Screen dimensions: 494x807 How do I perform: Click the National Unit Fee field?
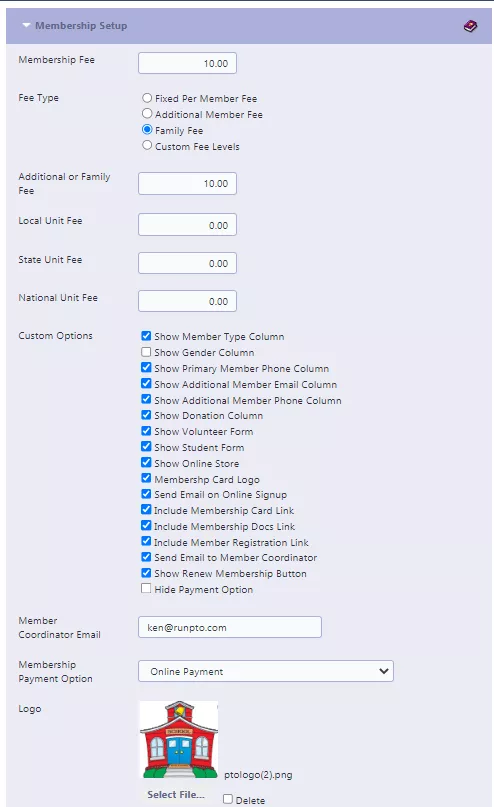click(x=187, y=301)
